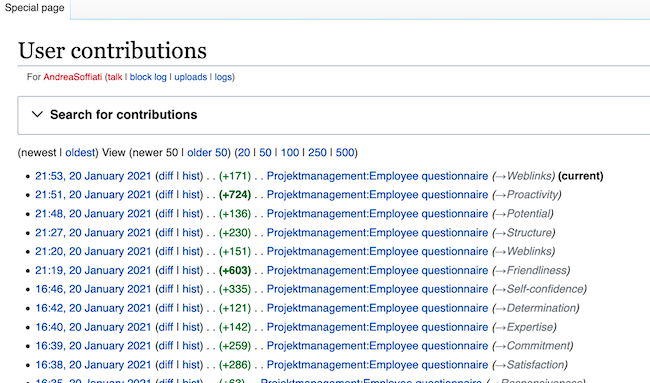This screenshot has height=383, width=650.
Task: Open page link in the Satisfaction row
Action: pos(377,365)
